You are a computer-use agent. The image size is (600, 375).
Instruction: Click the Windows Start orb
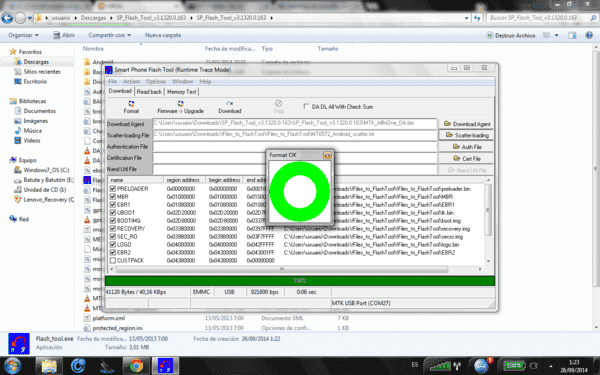pyautogui.click(x=12, y=366)
